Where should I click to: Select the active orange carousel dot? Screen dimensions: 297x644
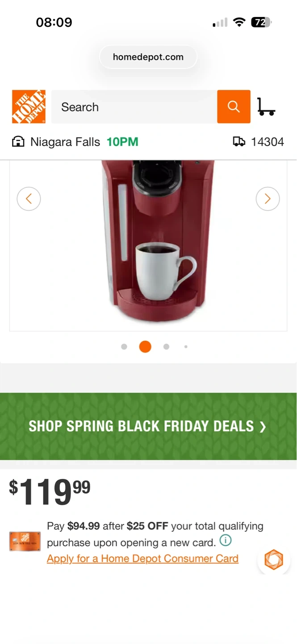click(145, 347)
